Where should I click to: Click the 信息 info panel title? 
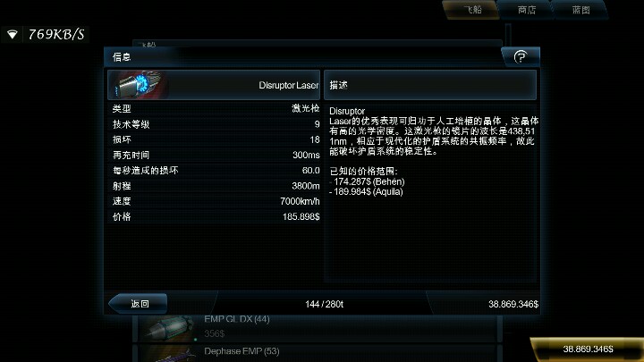click(122, 57)
